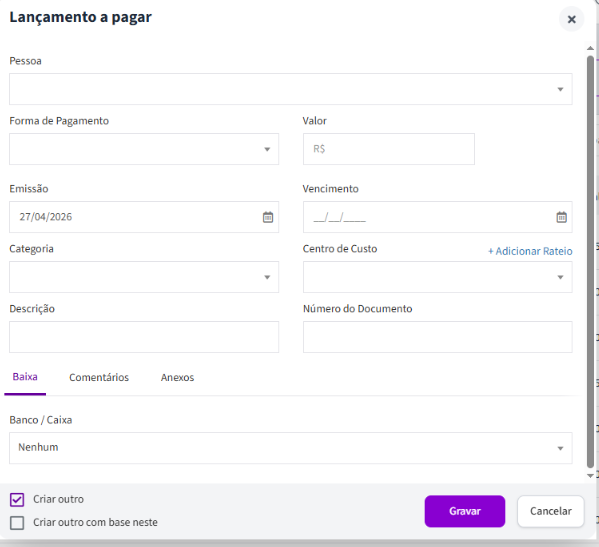Switch to the Comentários tab
This screenshot has width=599, height=547.
point(99,377)
